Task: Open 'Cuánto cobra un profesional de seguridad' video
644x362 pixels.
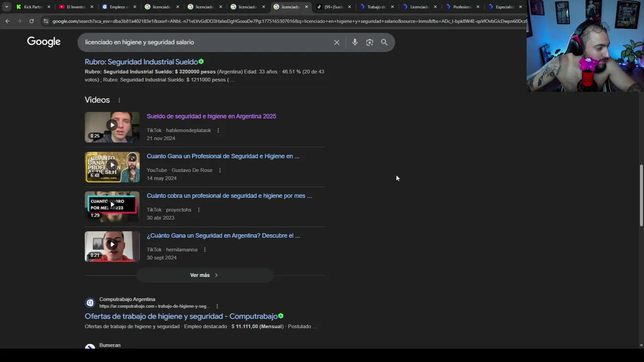Action: click(x=229, y=196)
